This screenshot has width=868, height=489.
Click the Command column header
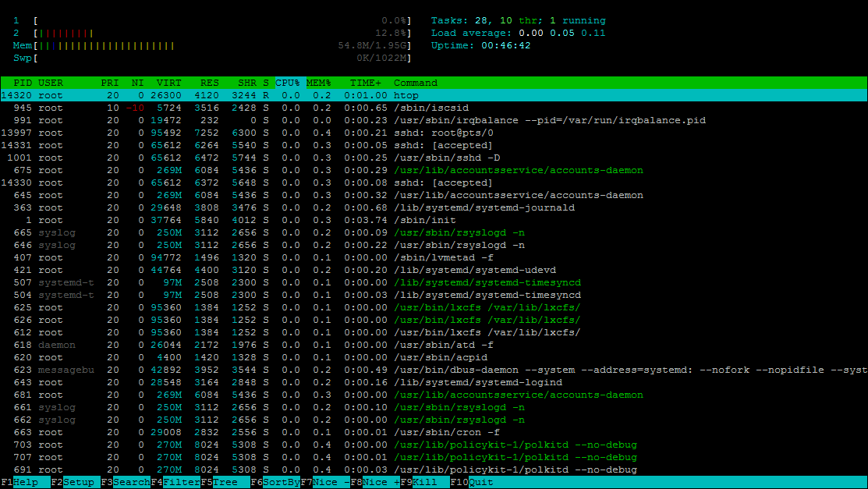(415, 83)
